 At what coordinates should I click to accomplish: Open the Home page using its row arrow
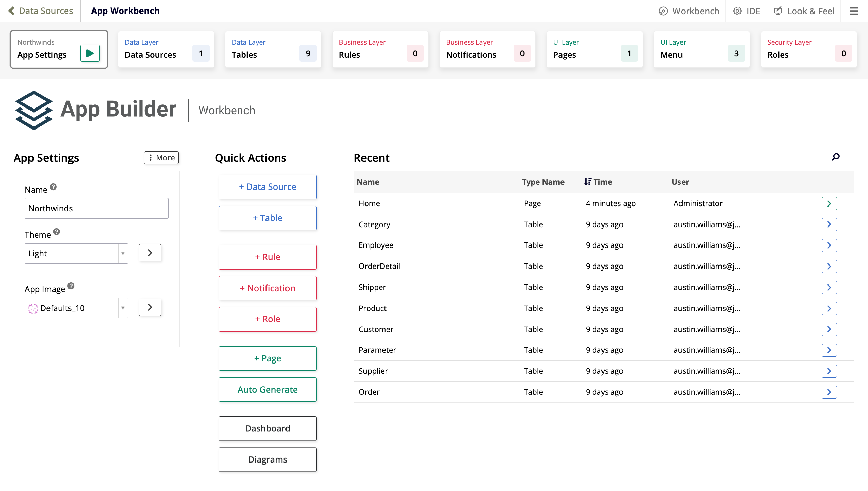click(x=829, y=203)
